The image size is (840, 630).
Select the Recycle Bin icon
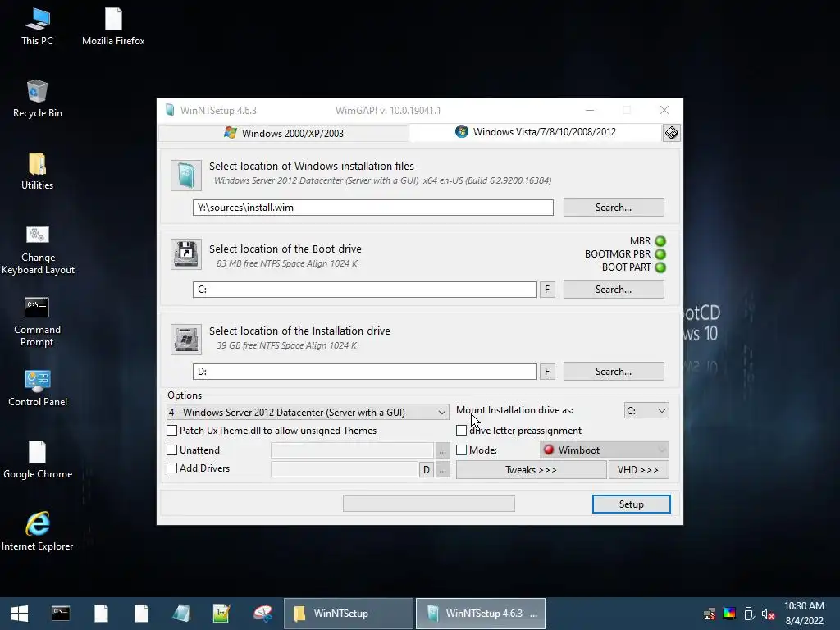[37, 99]
